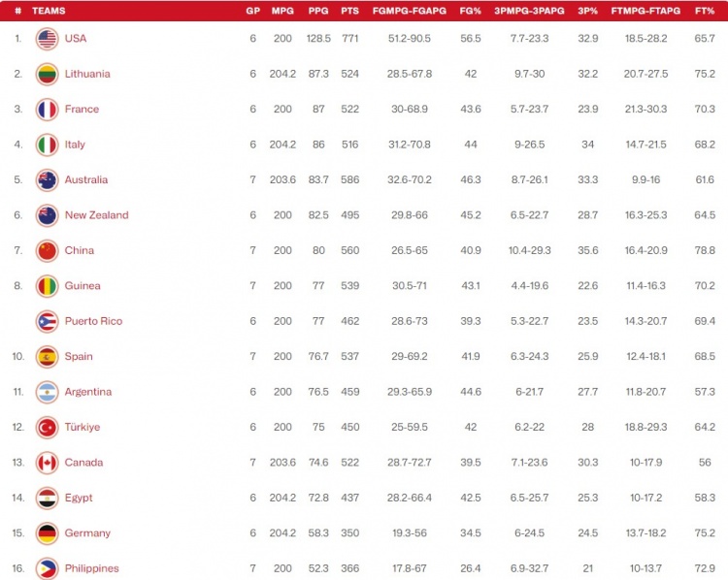
Task: Sort table by PPG column header
Action: coord(317,11)
